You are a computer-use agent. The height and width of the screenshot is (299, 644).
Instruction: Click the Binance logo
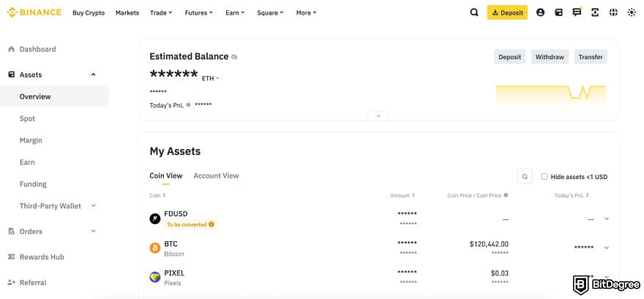coord(34,12)
